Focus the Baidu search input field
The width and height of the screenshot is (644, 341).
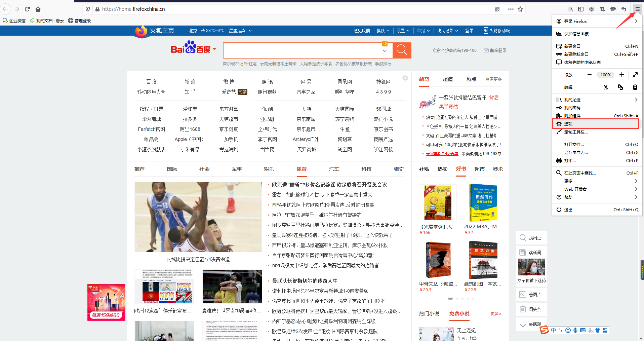tap(303, 50)
